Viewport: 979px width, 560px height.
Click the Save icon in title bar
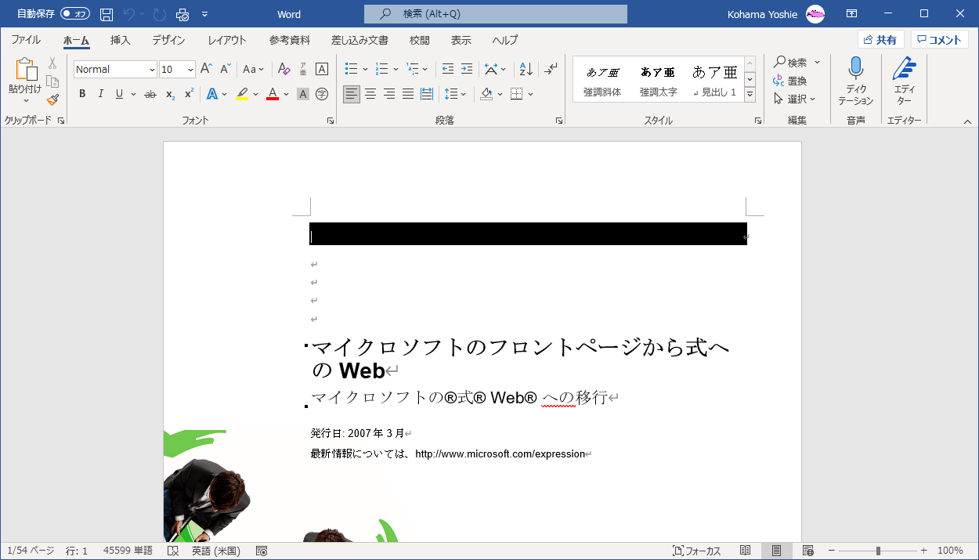click(x=107, y=14)
